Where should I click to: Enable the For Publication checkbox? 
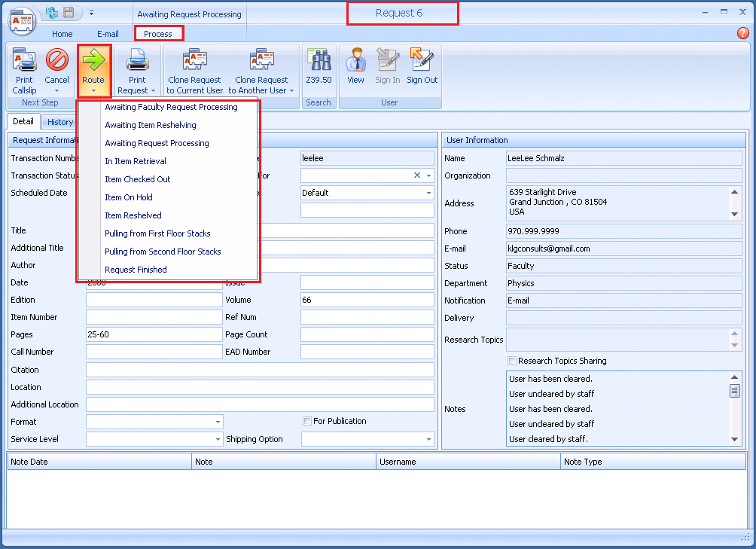306,421
